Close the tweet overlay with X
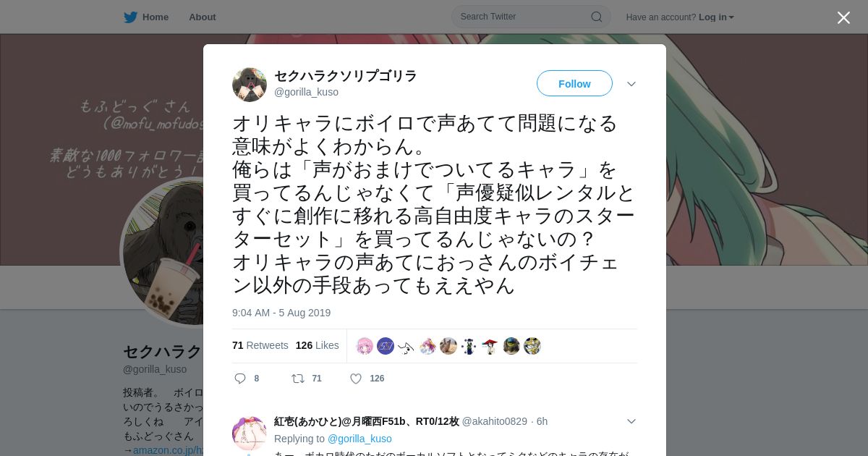This screenshot has width=868, height=456. coord(843,17)
